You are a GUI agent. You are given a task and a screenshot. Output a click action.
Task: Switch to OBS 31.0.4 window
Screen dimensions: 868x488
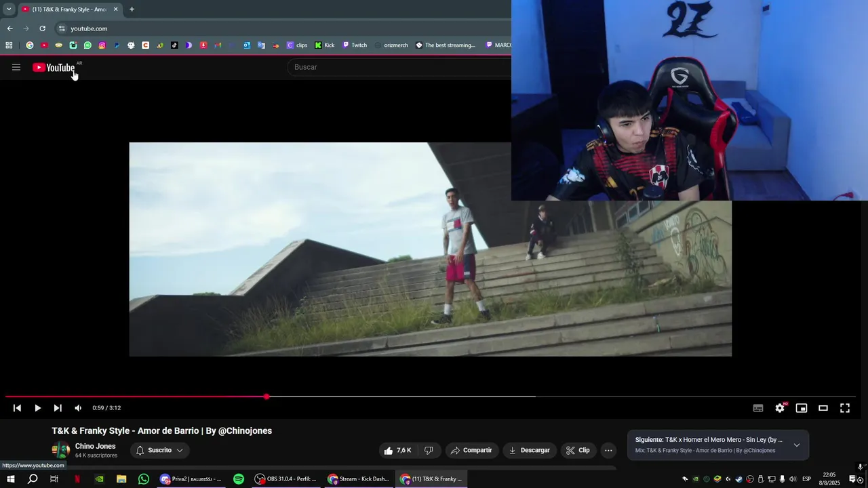pyautogui.click(x=285, y=479)
